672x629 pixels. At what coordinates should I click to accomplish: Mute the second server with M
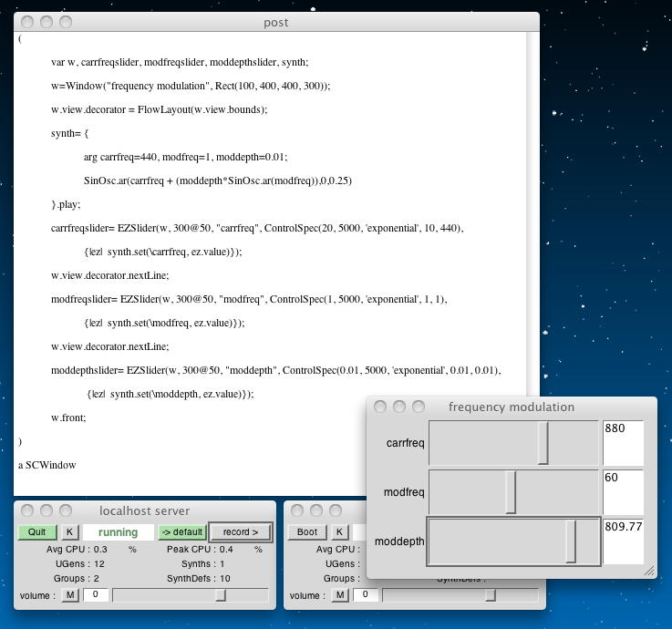click(x=339, y=595)
